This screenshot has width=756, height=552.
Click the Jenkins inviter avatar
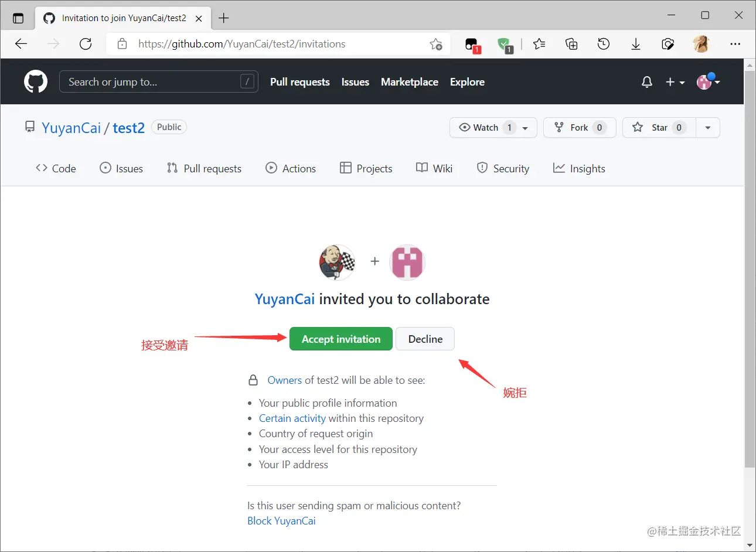[337, 262]
